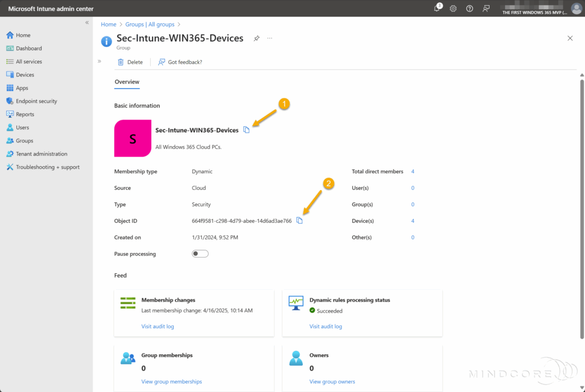Click the pink S group avatar

point(133,138)
